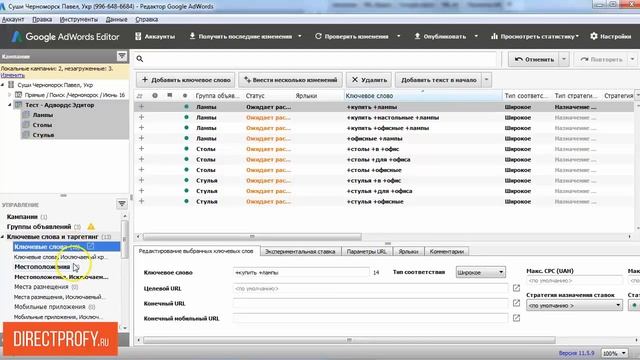Click Внести несколько изменений button

click(x=290, y=80)
